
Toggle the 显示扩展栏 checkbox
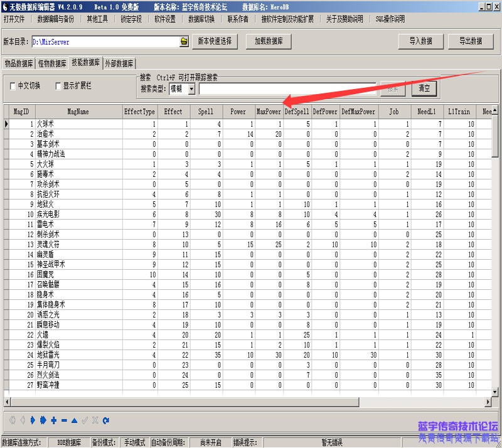[59, 86]
